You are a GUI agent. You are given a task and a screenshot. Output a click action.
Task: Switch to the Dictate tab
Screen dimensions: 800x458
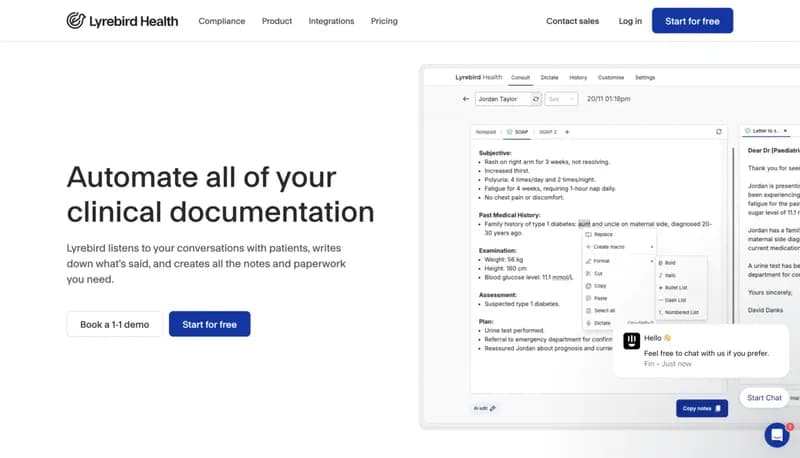(x=549, y=78)
